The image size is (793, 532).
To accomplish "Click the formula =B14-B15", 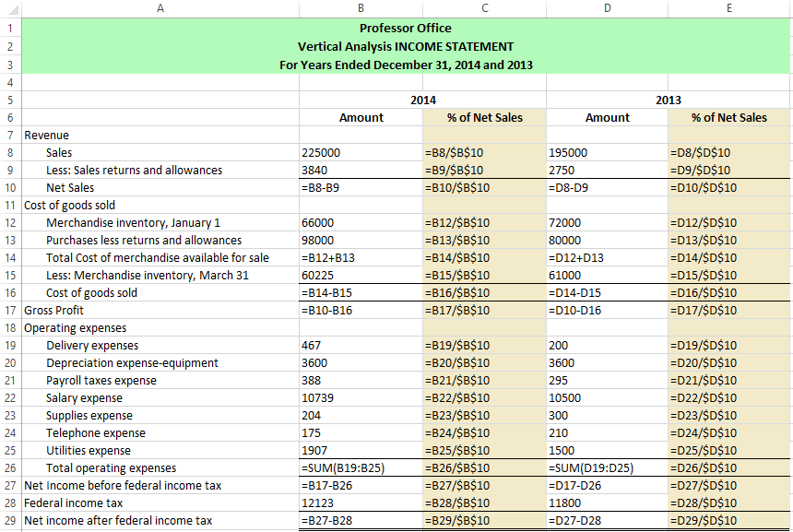I will (361, 293).
